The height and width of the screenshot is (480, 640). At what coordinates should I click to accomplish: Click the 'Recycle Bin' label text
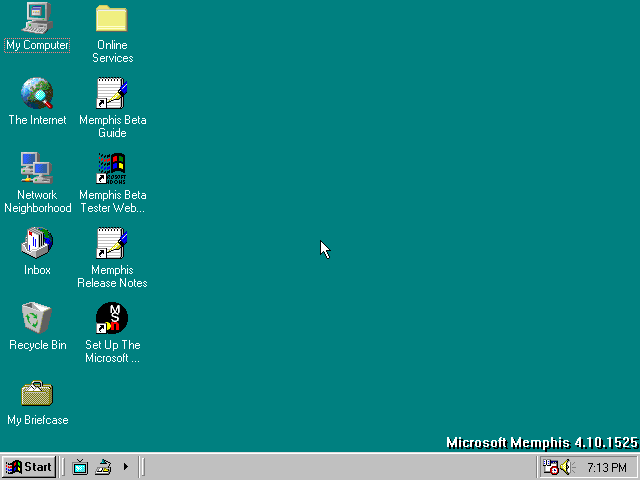pyautogui.click(x=38, y=345)
